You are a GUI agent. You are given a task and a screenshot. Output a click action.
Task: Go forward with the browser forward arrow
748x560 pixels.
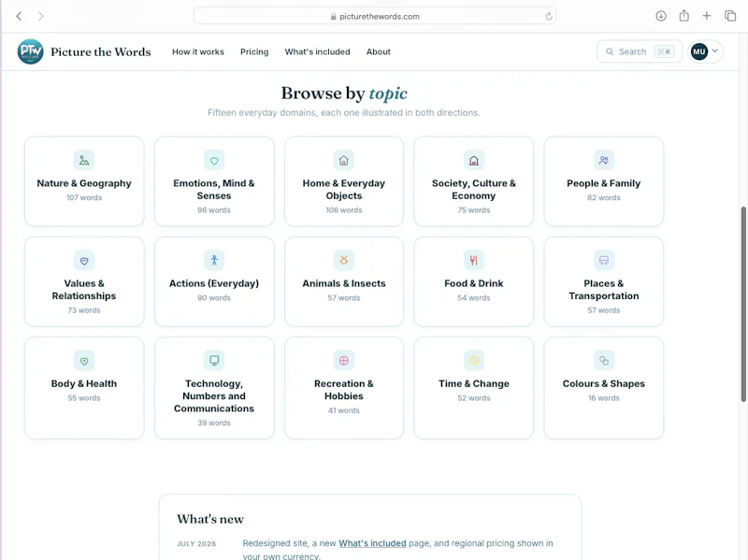(40, 16)
